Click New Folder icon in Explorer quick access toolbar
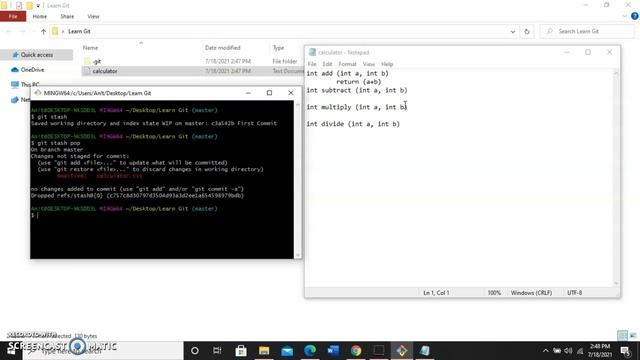 point(29,6)
